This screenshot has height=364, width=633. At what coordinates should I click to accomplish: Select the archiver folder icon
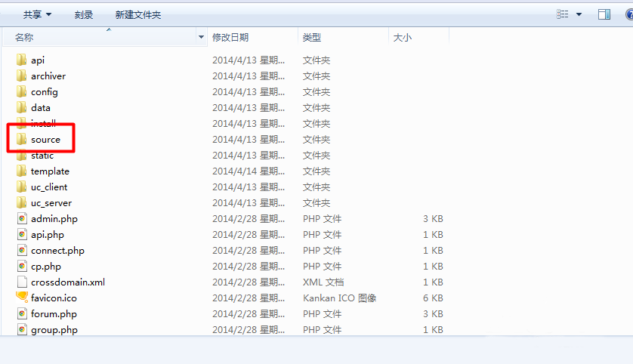tap(22, 76)
